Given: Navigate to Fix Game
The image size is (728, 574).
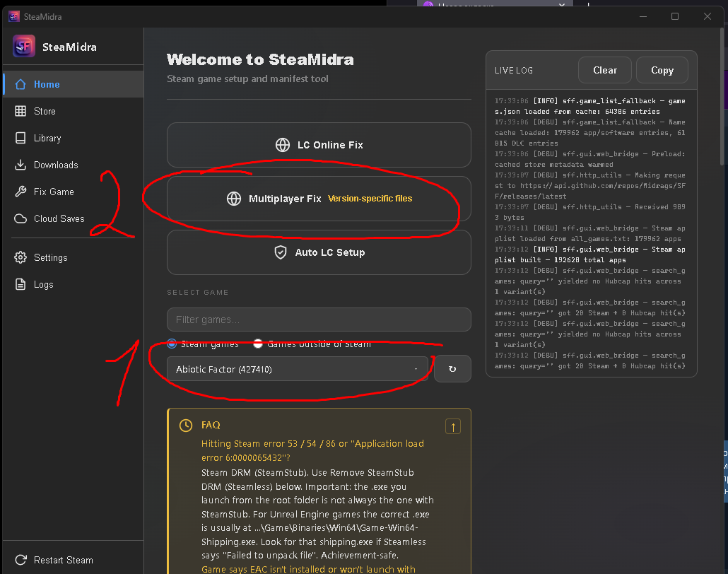Looking at the screenshot, I should [73, 192].
